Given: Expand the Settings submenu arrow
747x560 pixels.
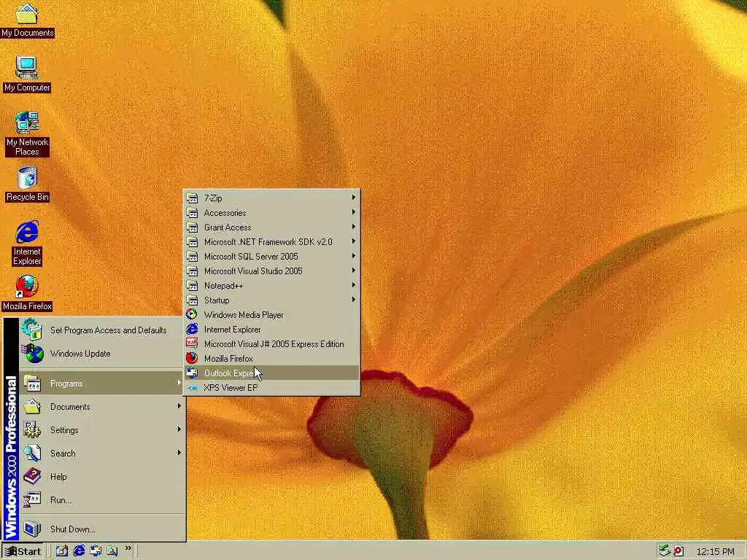Looking at the screenshot, I should point(179,429).
